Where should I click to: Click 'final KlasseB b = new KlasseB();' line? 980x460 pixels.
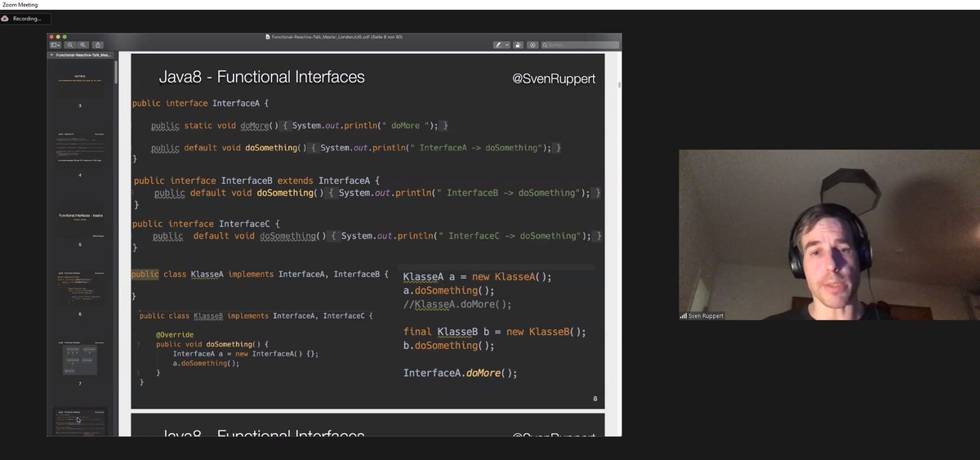[x=495, y=332]
